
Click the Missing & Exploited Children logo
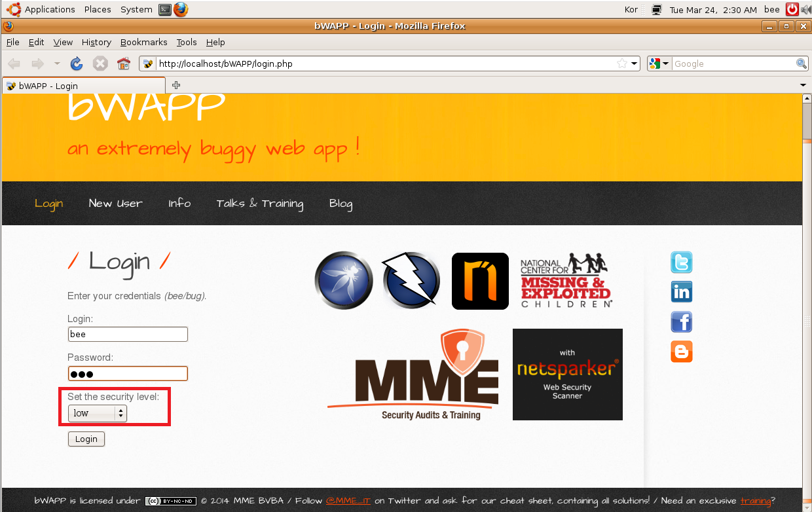coord(566,280)
